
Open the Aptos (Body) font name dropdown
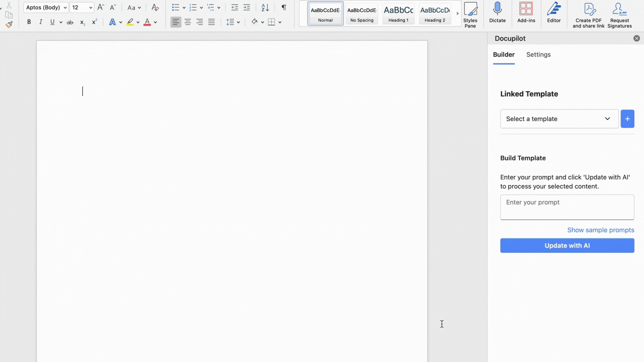pyautogui.click(x=65, y=7)
